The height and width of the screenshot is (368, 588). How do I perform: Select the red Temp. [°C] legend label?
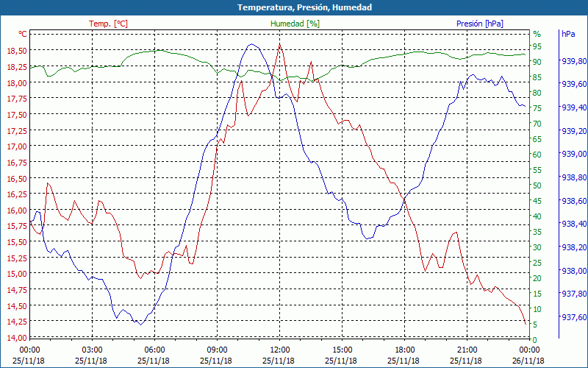108,24
